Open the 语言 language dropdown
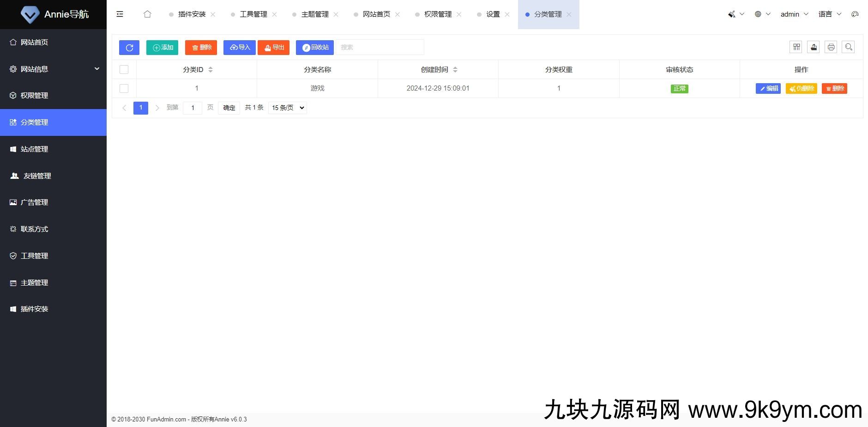Viewport: 868px width, 427px height. (830, 14)
